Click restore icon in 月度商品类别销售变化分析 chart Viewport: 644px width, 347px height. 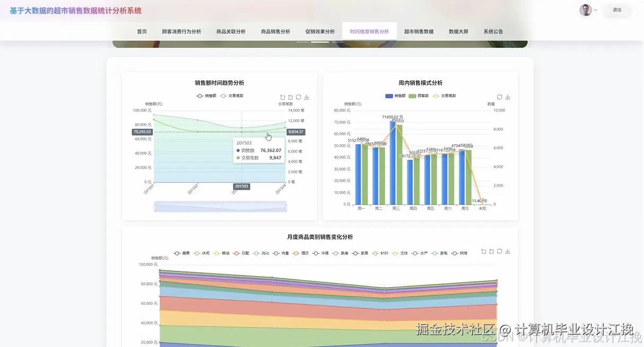pos(500,251)
